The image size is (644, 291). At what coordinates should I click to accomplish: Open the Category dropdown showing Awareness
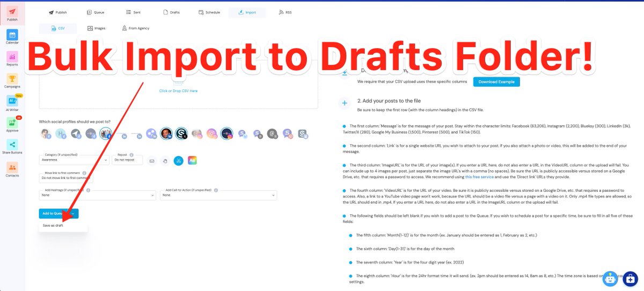point(74,160)
